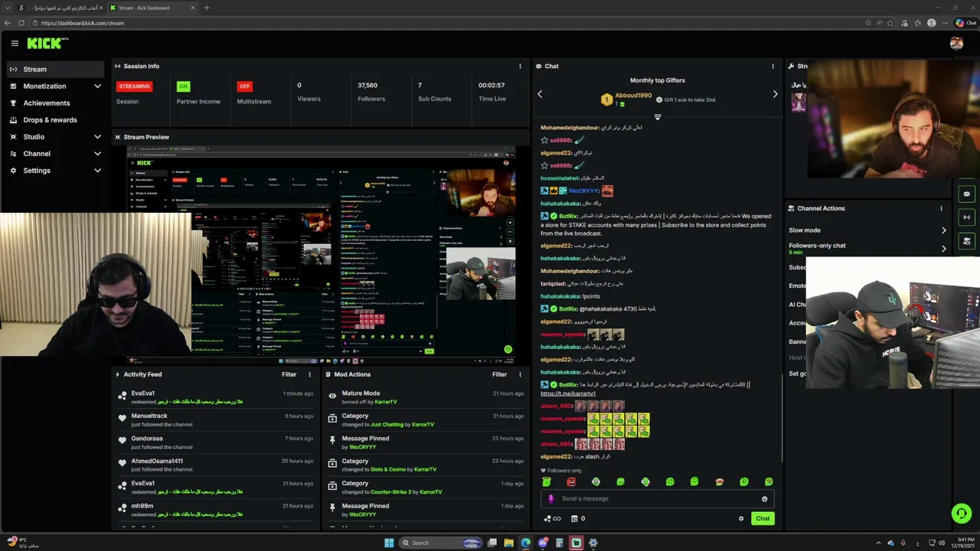Click the STREAMING session badge
Viewport: 980px width, 551px height.
(x=134, y=86)
